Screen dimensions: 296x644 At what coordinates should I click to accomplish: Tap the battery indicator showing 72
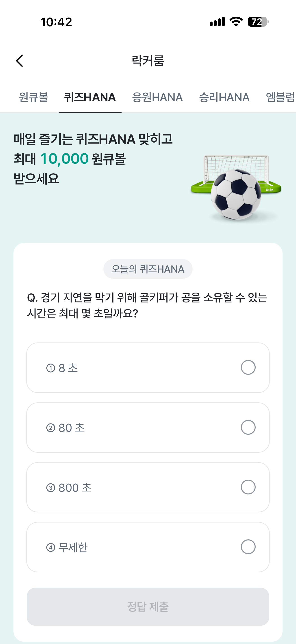pos(258,22)
